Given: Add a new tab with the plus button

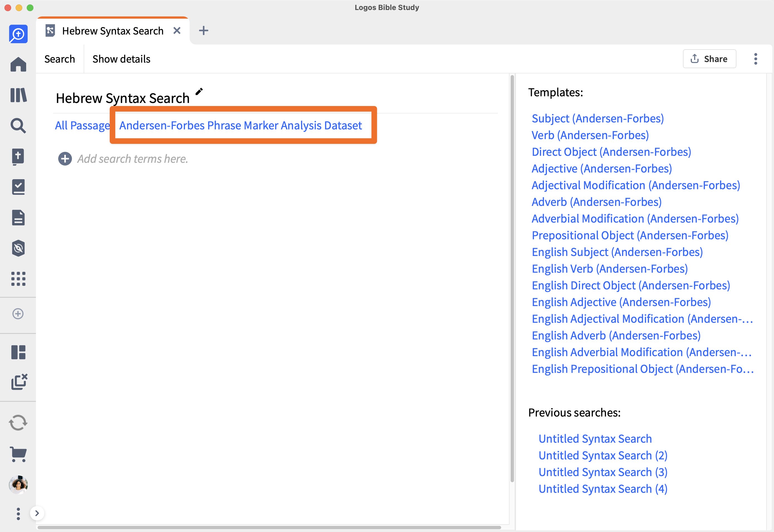Looking at the screenshot, I should coord(204,31).
